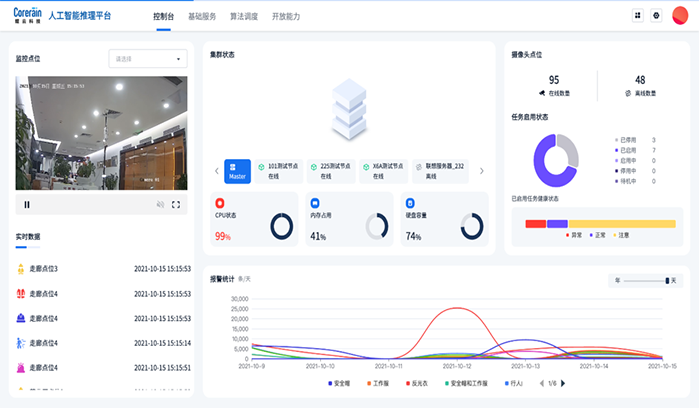Click timestamp 2021-10-15 15:15:14
This screenshot has height=408, width=699.
[162, 343]
